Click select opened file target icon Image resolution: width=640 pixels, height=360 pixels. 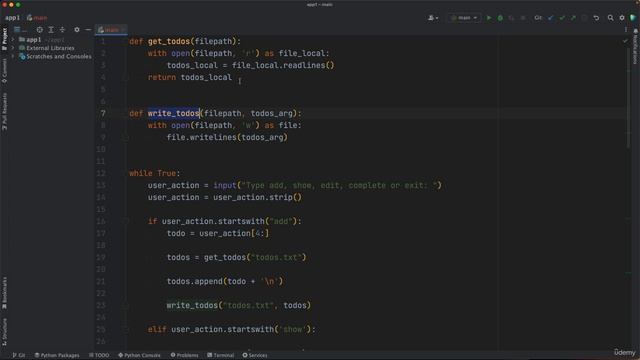pos(40,30)
